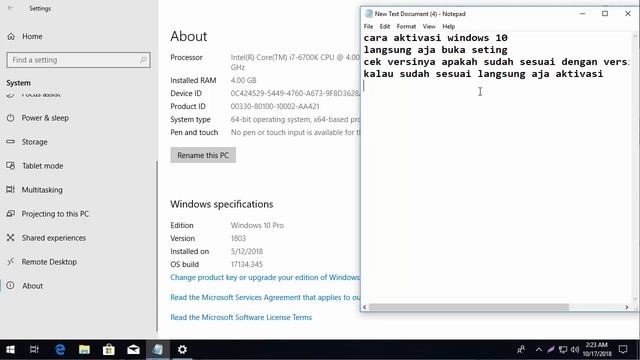Click Projecting to this PC icon
Screen dimensions: 640x360
(x=11, y=213)
